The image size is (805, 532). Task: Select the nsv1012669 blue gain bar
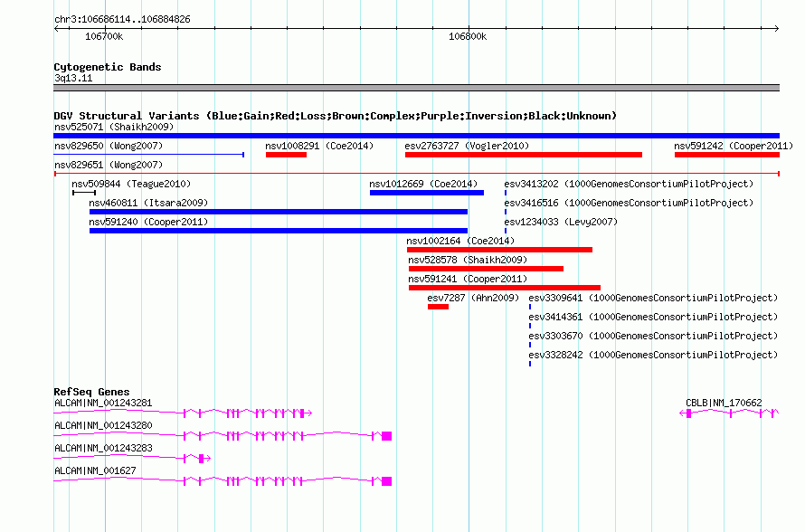(x=427, y=193)
